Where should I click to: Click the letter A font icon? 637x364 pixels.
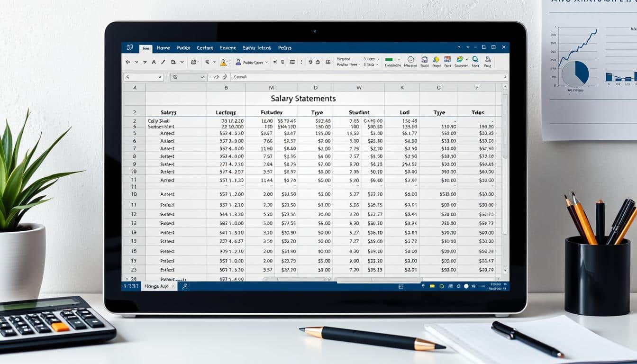[x=154, y=62]
